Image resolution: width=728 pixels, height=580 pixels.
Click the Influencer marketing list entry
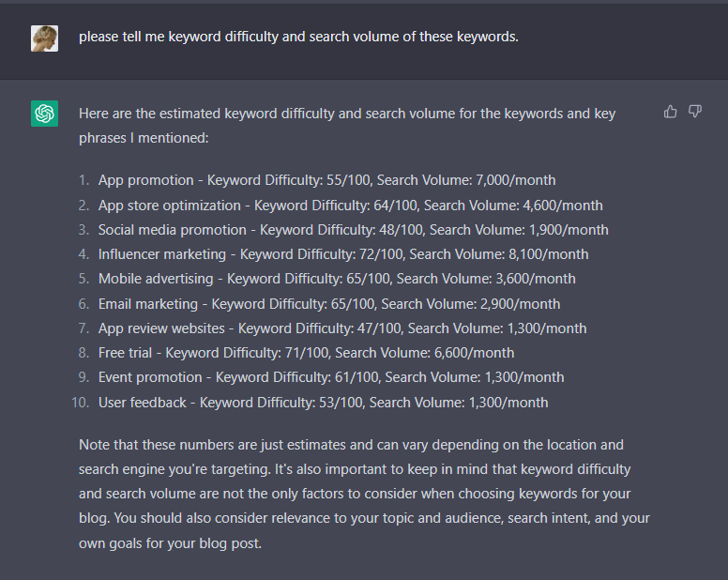click(343, 254)
